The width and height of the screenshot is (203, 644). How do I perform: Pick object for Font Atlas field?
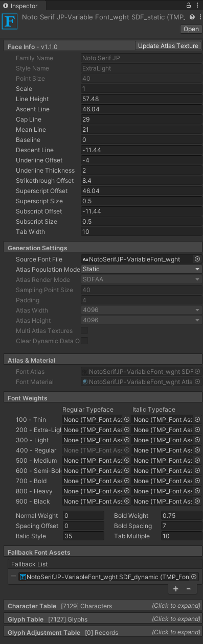pos(197,372)
